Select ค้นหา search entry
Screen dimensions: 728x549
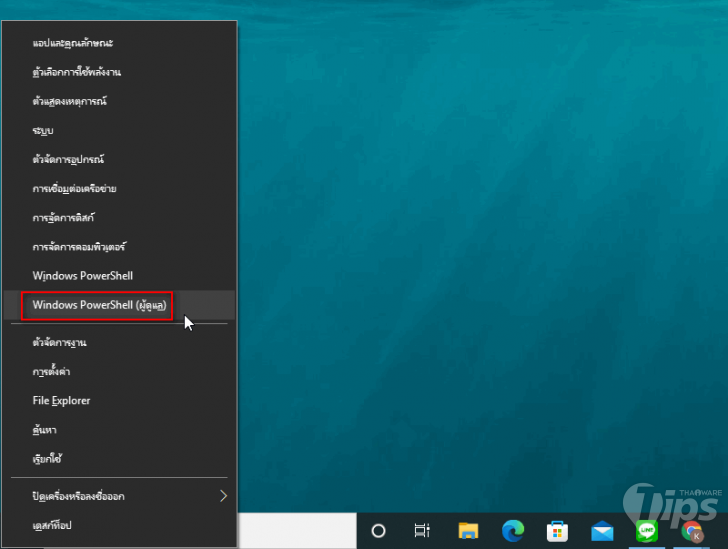pyautogui.click(x=119, y=430)
